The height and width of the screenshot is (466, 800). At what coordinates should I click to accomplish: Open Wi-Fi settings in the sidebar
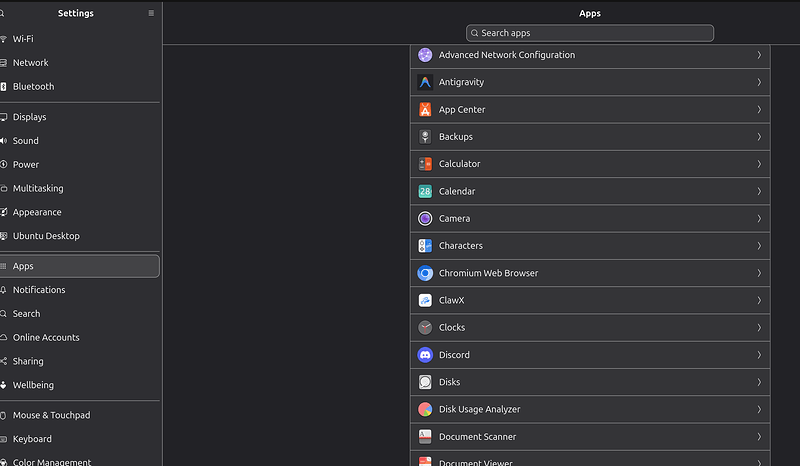79,39
